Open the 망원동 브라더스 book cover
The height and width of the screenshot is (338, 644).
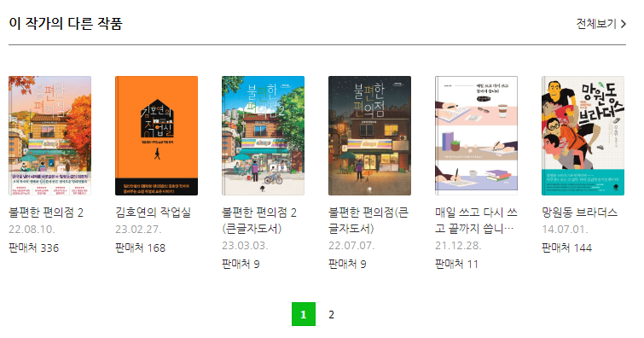click(583, 135)
